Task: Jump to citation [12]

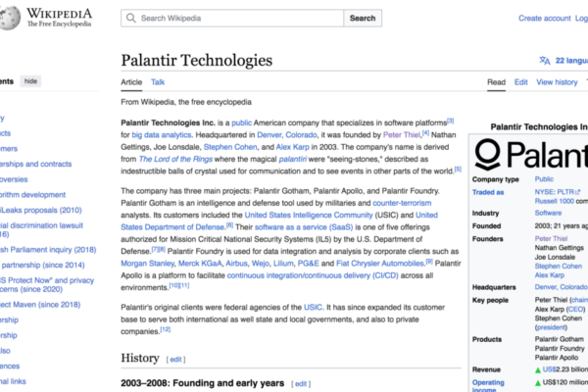Action: 166,329
